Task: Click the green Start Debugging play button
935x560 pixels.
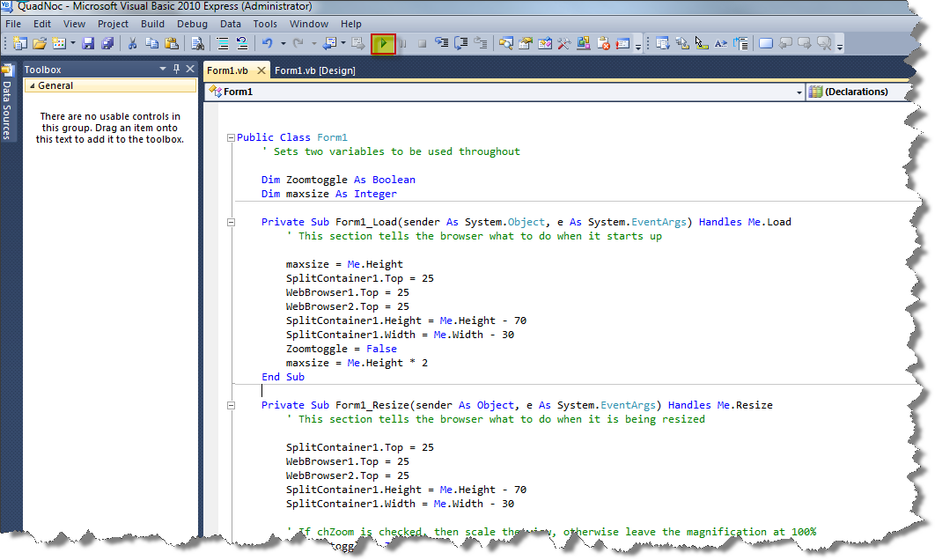Action: 383,43
